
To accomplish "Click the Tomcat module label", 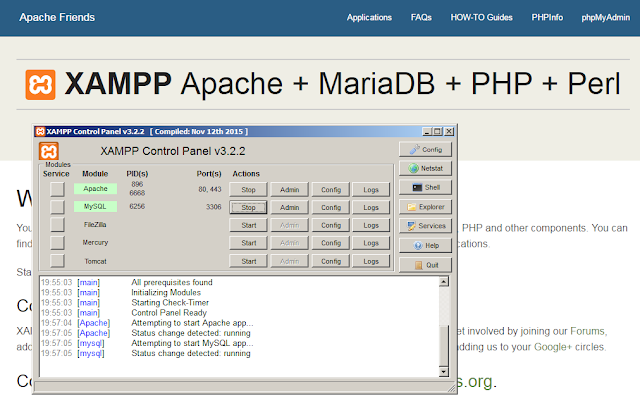I will click(95, 261).
